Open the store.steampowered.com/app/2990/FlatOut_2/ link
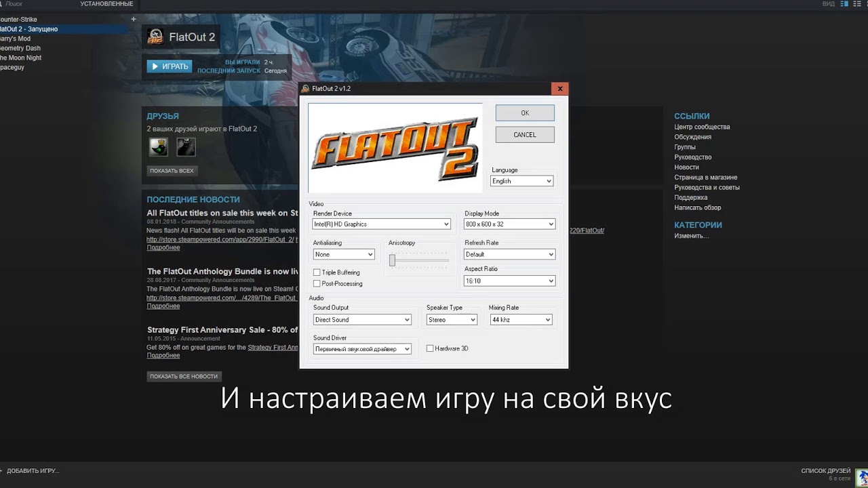This screenshot has width=868, height=488. pyautogui.click(x=220, y=239)
